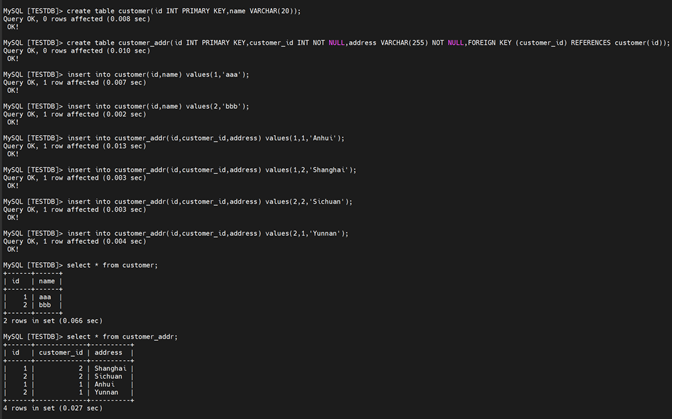The height and width of the screenshot is (420, 673).
Task: Click the 'customer_id' column header in results
Action: (x=60, y=352)
